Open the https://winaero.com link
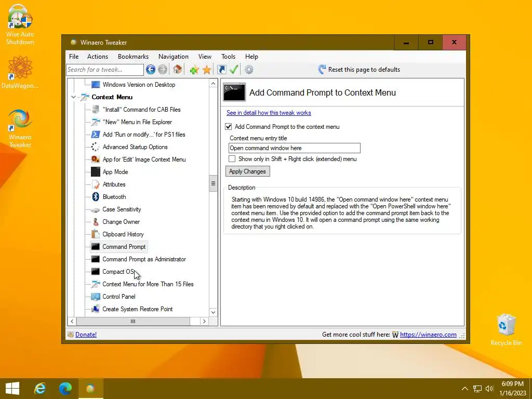The width and height of the screenshot is (532, 399). (x=428, y=335)
